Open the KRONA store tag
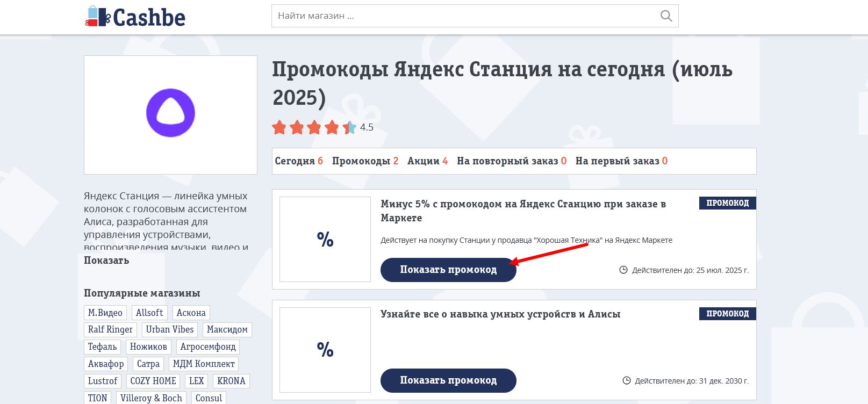The width and height of the screenshot is (868, 404). 231,381
